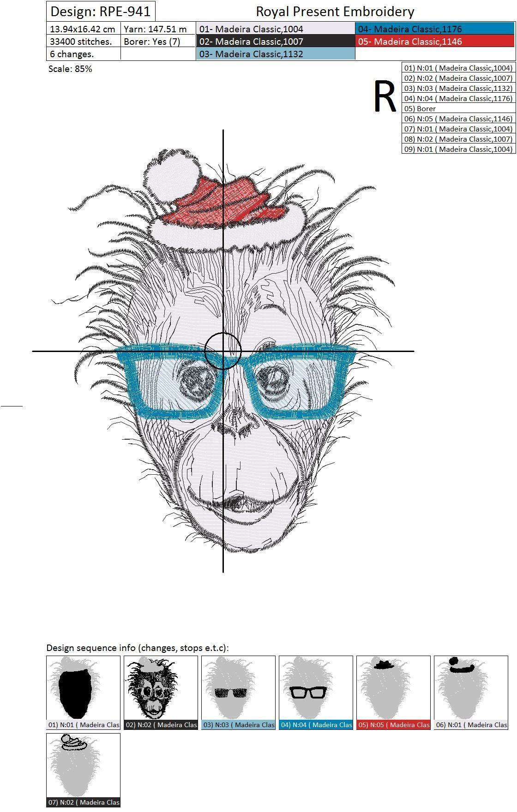Open thumbnail 05 red hat step
517x812 pixels.
(393, 688)
